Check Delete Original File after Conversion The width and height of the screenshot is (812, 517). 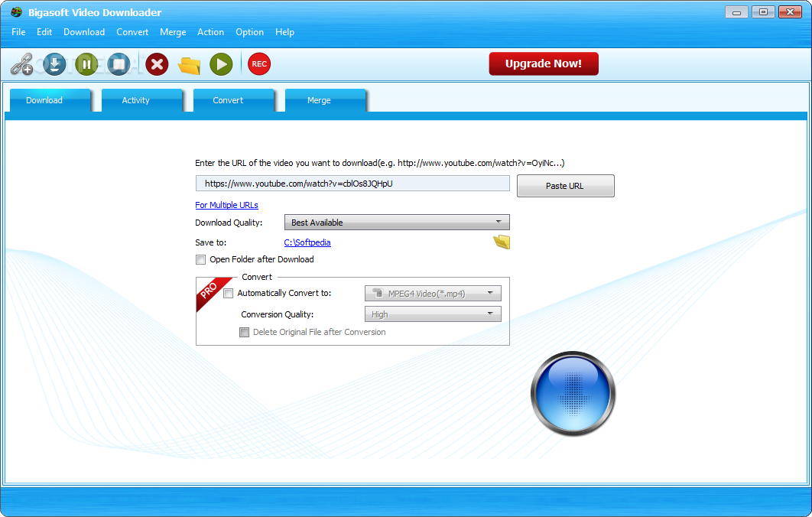point(244,332)
